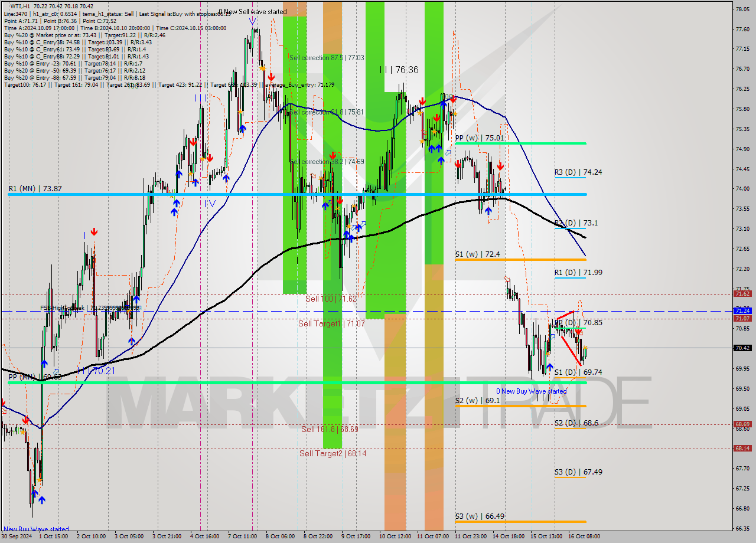Click the red 71.07 price tag on axis
756x543 pixels.
742,318
